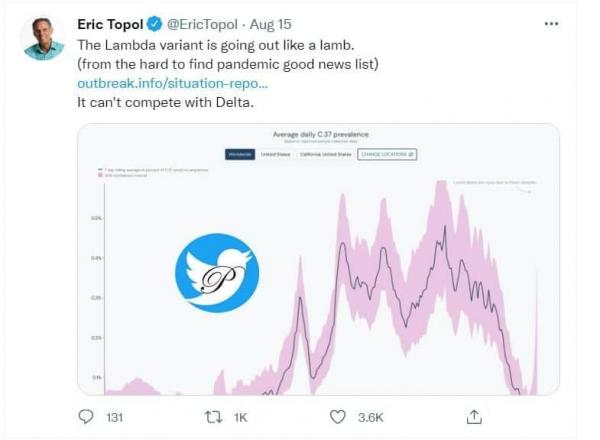
Task: Select the United States tab in the chart
Action: point(275,155)
